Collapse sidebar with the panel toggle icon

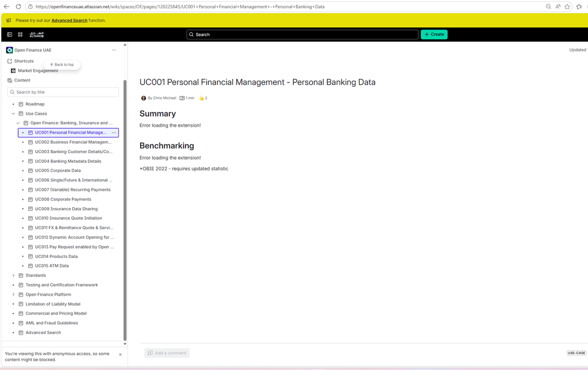pos(9,34)
